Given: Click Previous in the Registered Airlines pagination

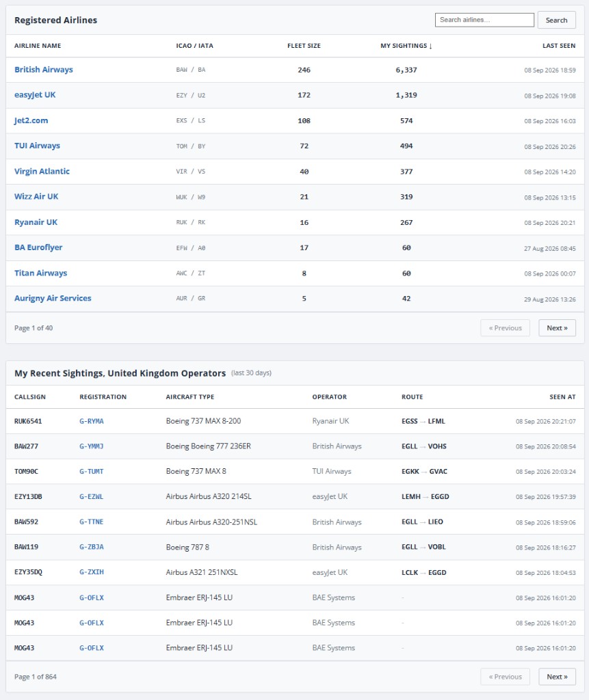Looking at the screenshot, I should coord(505,327).
